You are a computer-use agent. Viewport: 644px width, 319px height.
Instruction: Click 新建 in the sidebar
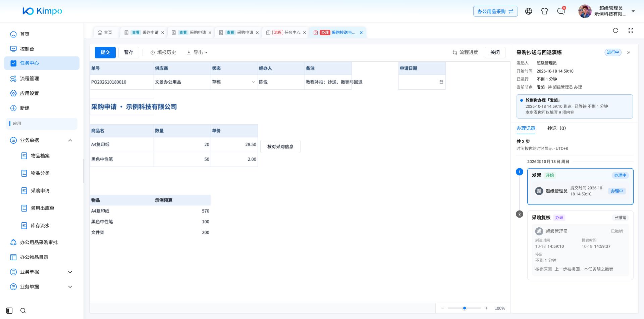[42, 108]
